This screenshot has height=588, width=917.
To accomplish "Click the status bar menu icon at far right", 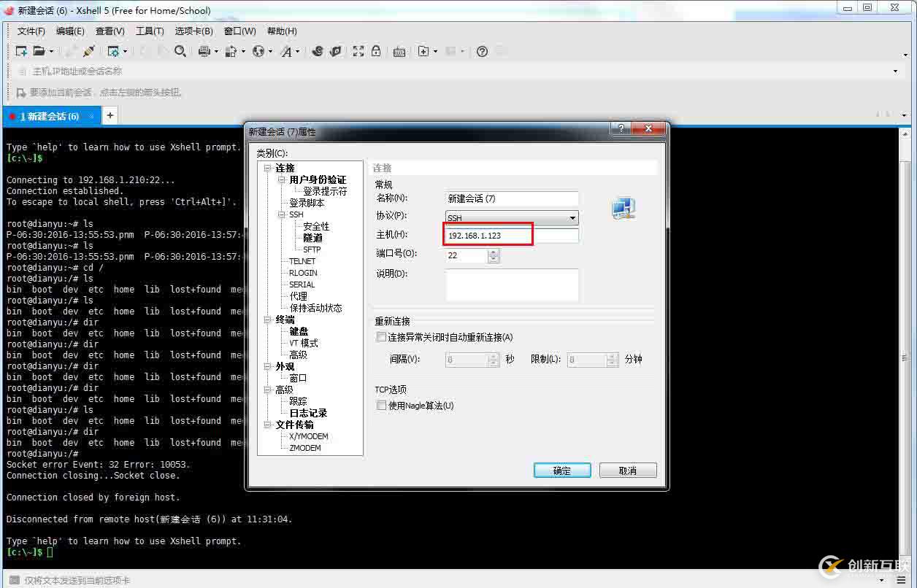I will coord(902,581).
